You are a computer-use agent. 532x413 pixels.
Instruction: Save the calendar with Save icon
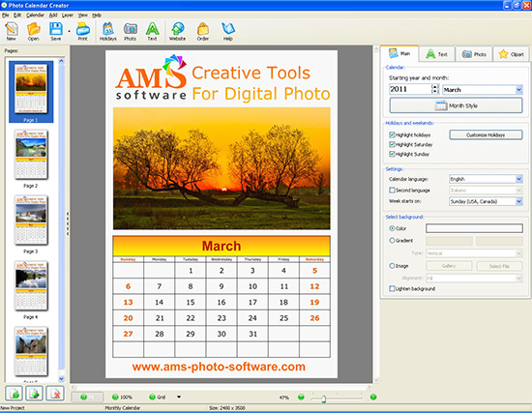tap(56, 31)
